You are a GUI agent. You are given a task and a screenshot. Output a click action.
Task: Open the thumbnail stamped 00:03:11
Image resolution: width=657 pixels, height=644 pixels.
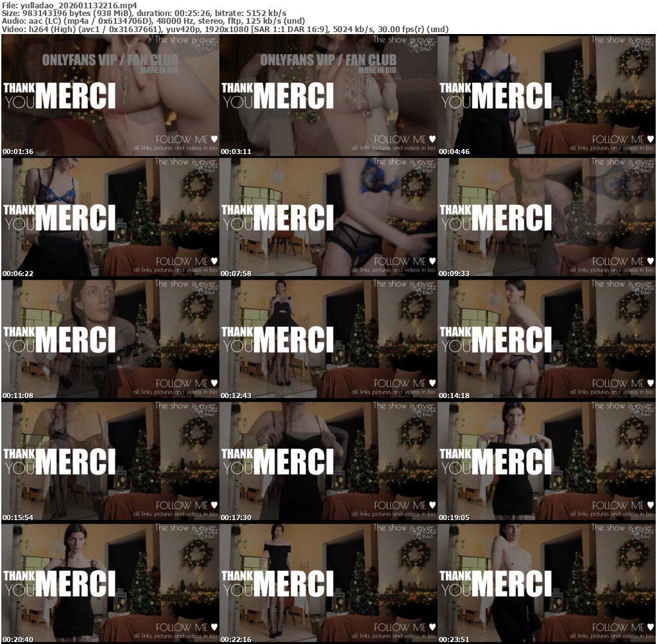(x=328, y=96)
